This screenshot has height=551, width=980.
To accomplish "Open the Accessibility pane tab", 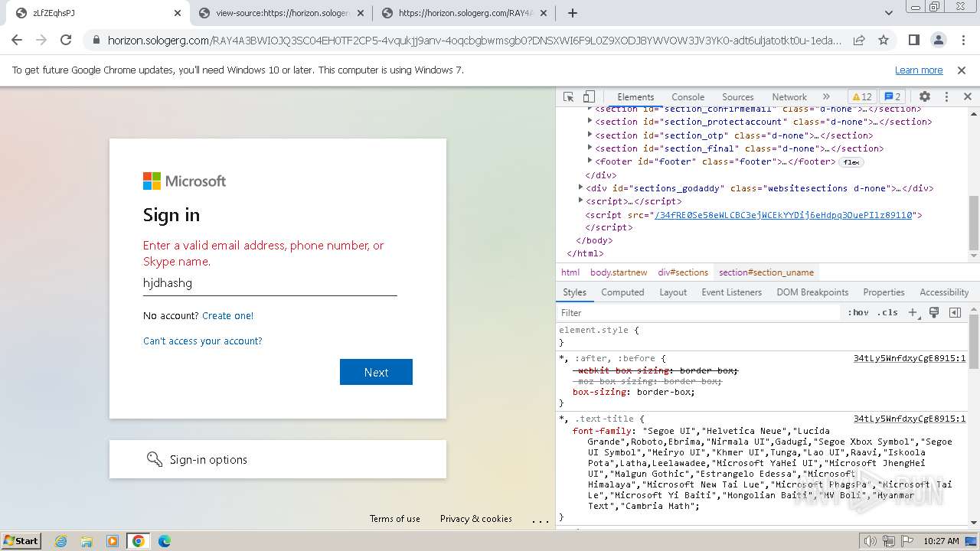I will 944,292.
